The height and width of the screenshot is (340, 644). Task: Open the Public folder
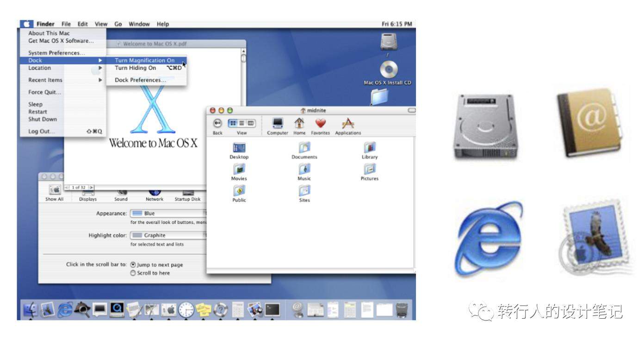[239, 194]
